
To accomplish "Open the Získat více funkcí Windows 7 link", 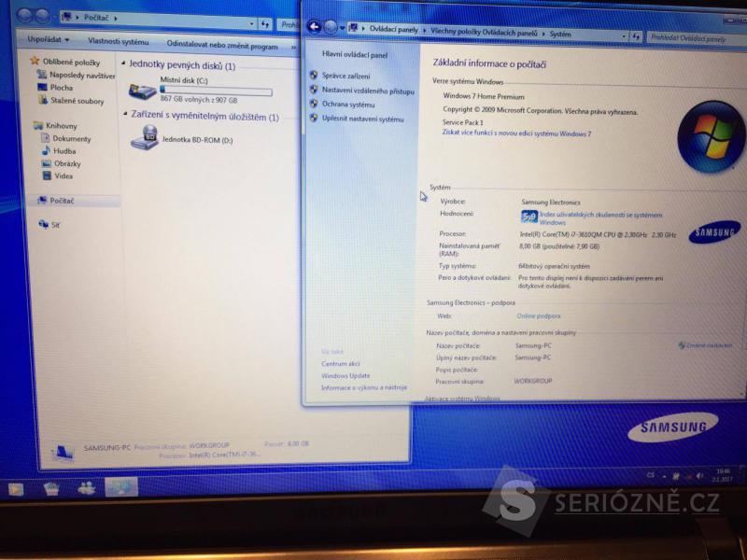I will coord(516,133).
